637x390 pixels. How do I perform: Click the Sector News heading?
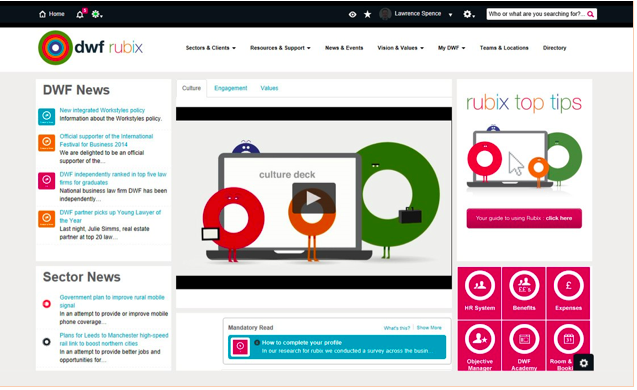click(x=82, y=277)
